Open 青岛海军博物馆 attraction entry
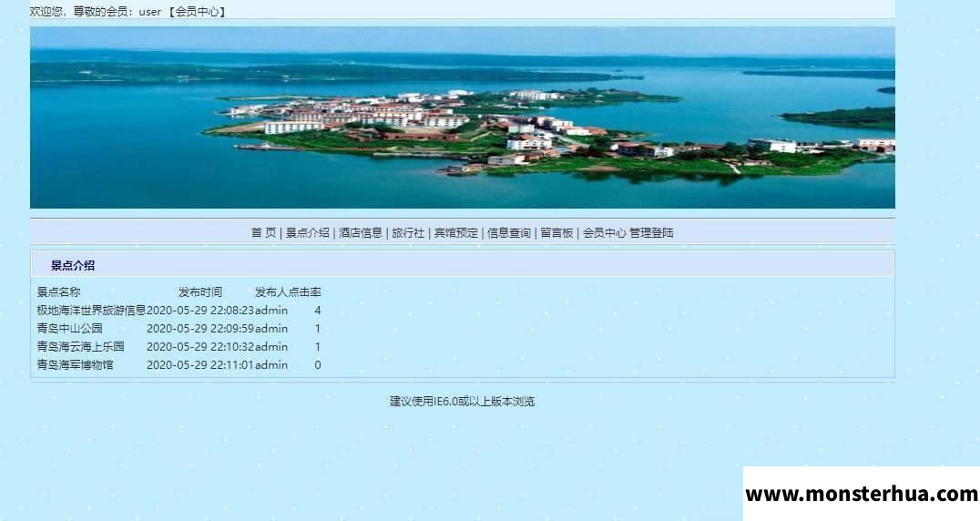The width and height of the screenshot is (980, 521). [x=75, y=365]
